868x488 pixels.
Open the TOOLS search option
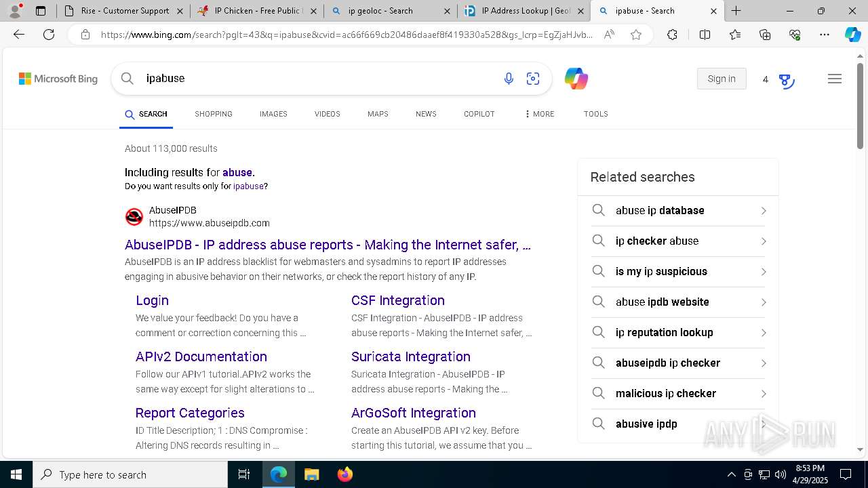click(596, 114)
